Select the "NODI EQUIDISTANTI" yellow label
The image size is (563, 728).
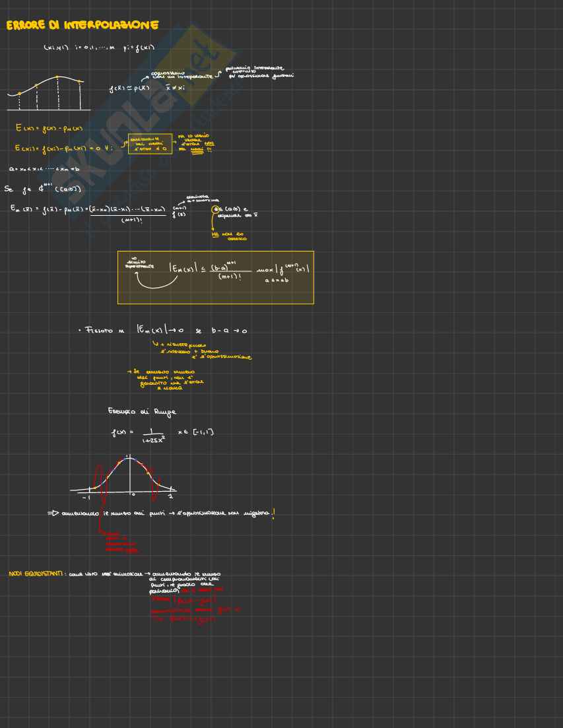pyautogui.click(x=38, y=574)
